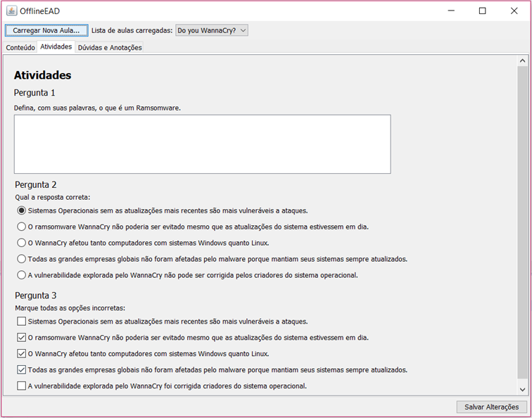Open the Dúvidas e Anotações tab

point(110,48)
